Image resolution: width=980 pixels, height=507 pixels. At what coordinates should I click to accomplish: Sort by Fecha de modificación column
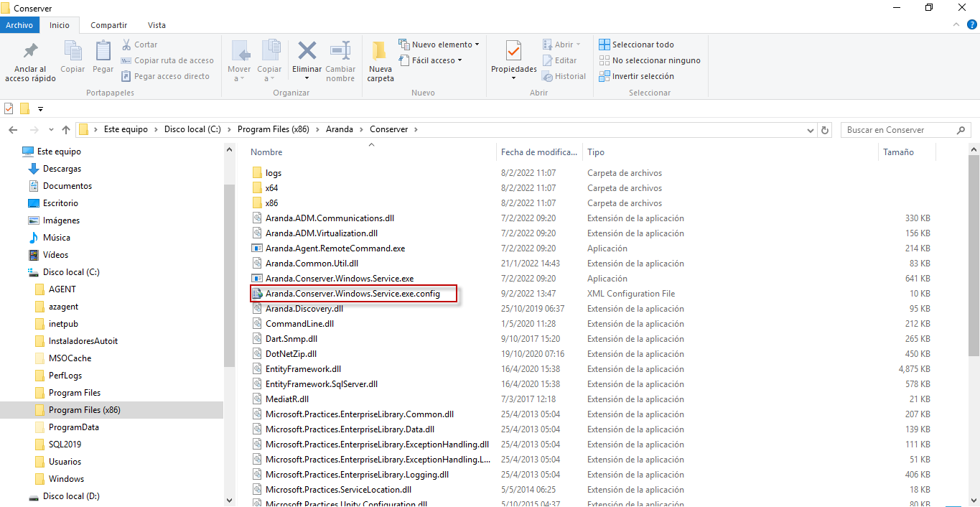pos(539,152)
